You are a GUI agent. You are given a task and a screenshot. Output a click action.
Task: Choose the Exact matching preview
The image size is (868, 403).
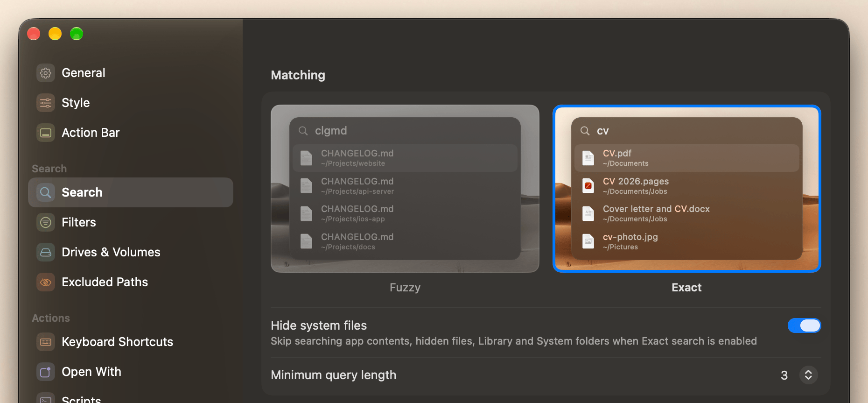pos(687,189)
